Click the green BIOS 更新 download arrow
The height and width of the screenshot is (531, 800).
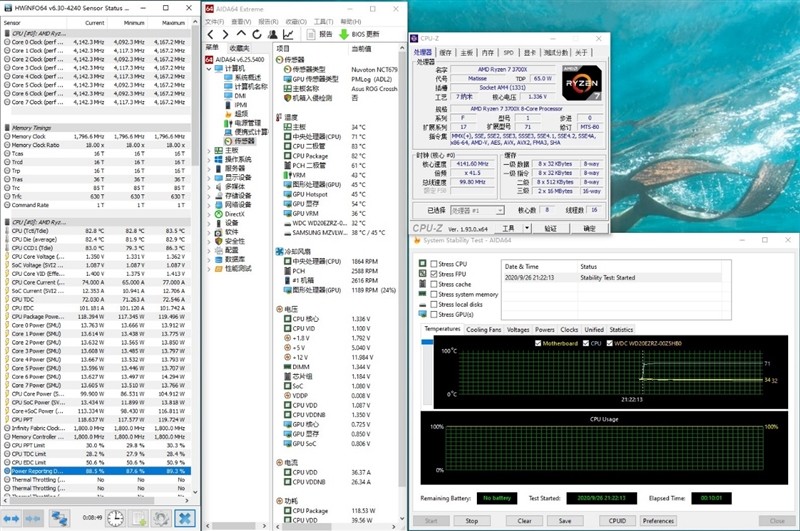344,34
